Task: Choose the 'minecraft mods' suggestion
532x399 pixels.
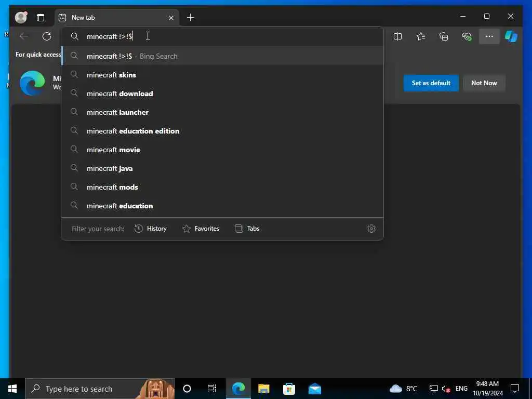Action: pos(222,187)
